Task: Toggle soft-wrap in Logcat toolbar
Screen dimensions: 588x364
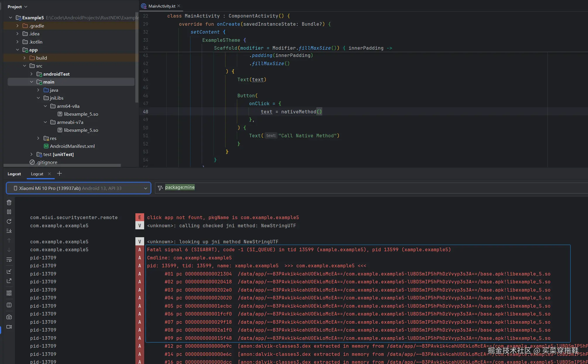Action: 9,260
